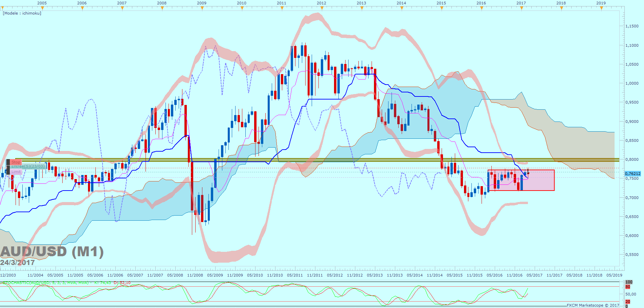Click the red Stop order label
Viewport: 644px width, 308px height.
pos(16,162)
